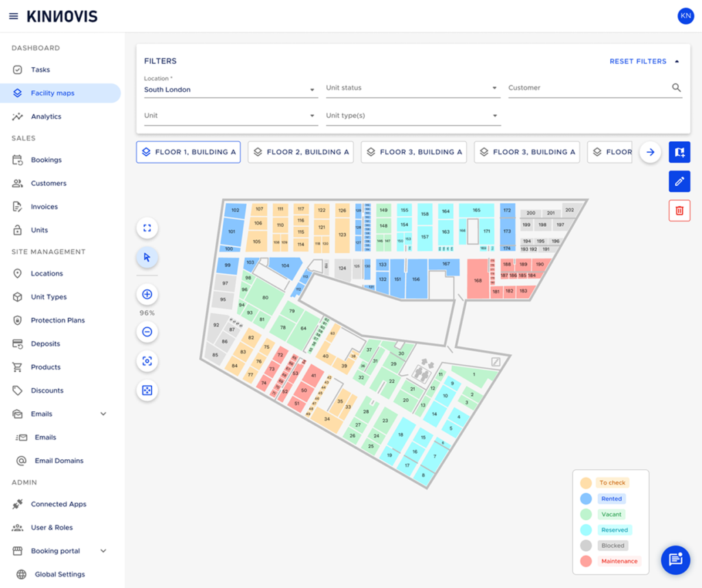Select the pointer cursor tool
Screen dimensions: 702x588
pyautogui.click(x=147, y=257)
